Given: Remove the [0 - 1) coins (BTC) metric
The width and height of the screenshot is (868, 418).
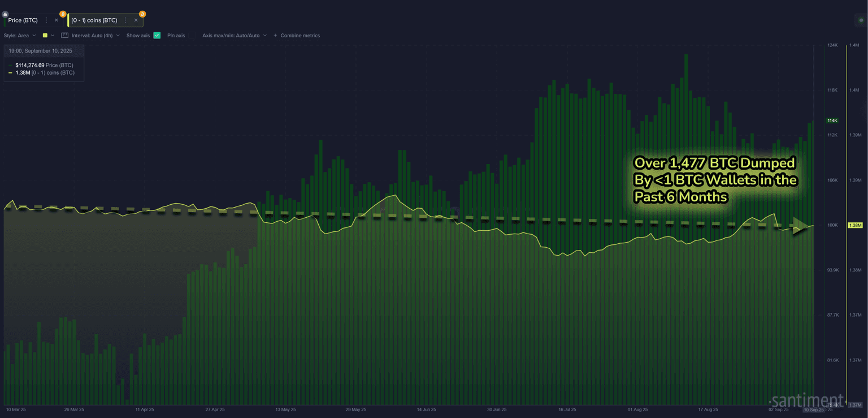Looking at the screenshot, I should click(136, 20).
